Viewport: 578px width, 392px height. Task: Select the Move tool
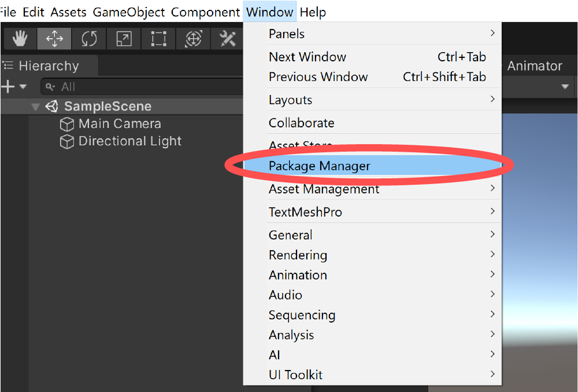[x=54, y=39]
